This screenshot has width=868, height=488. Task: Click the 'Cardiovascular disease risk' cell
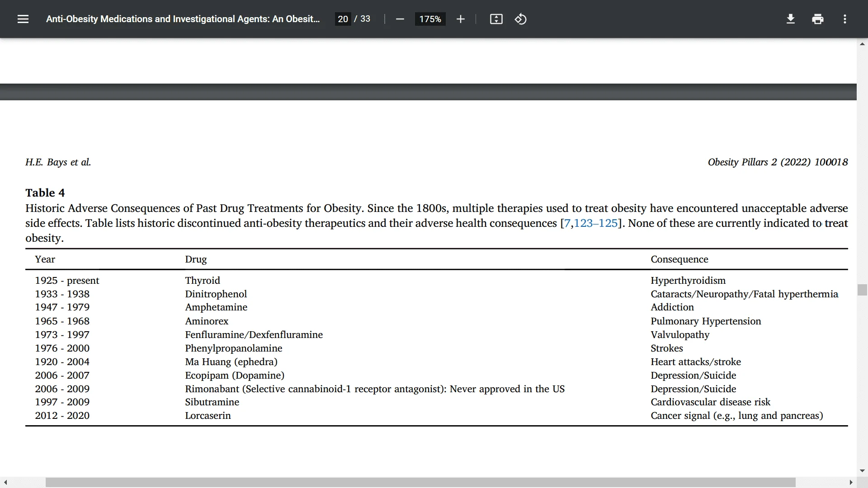[710, 402]
